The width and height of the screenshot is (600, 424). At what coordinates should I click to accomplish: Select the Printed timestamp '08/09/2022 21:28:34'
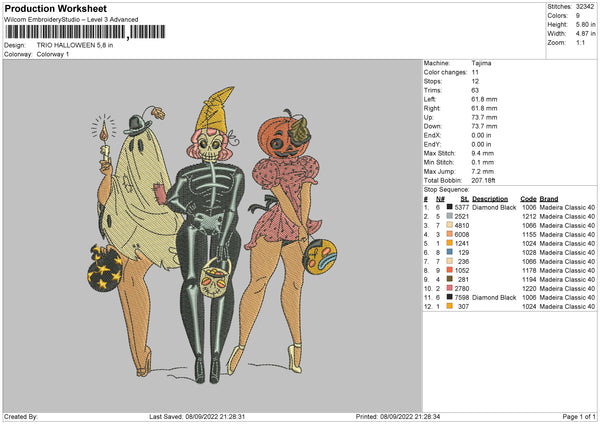[x=410, y=416]
